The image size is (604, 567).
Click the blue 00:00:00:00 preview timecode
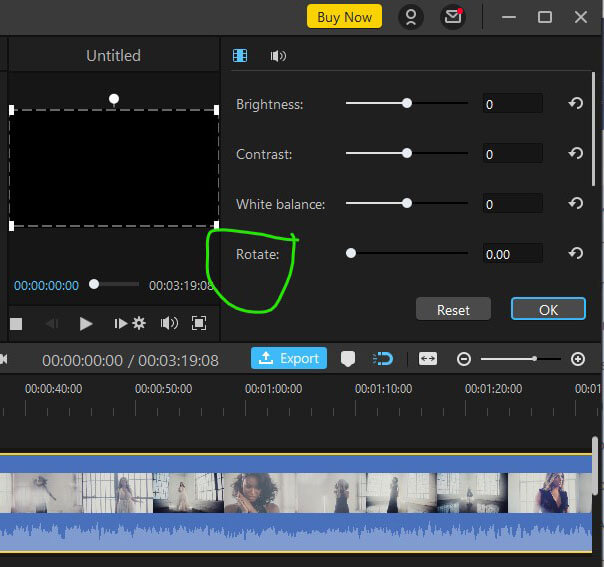tap(46, 285)
